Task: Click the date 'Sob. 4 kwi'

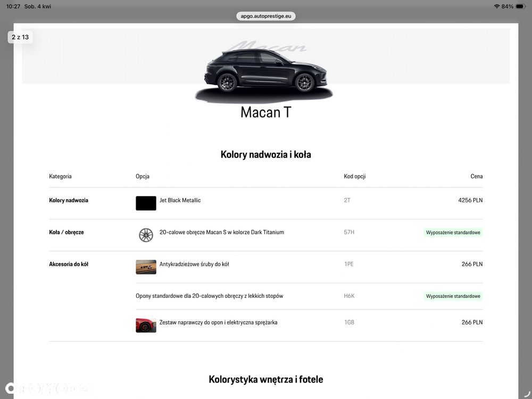Action: point(38,6)
